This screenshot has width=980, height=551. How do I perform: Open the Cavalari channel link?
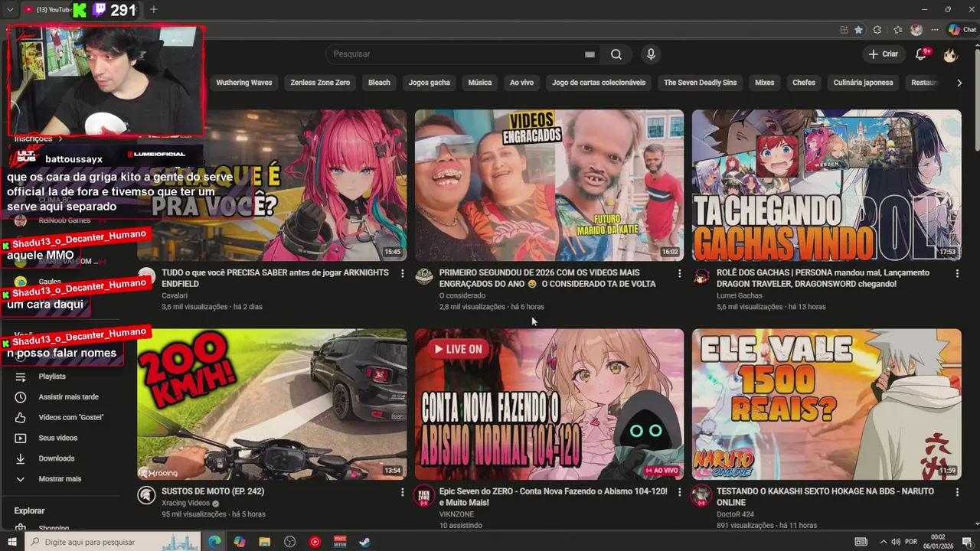[x=175, y=295]
